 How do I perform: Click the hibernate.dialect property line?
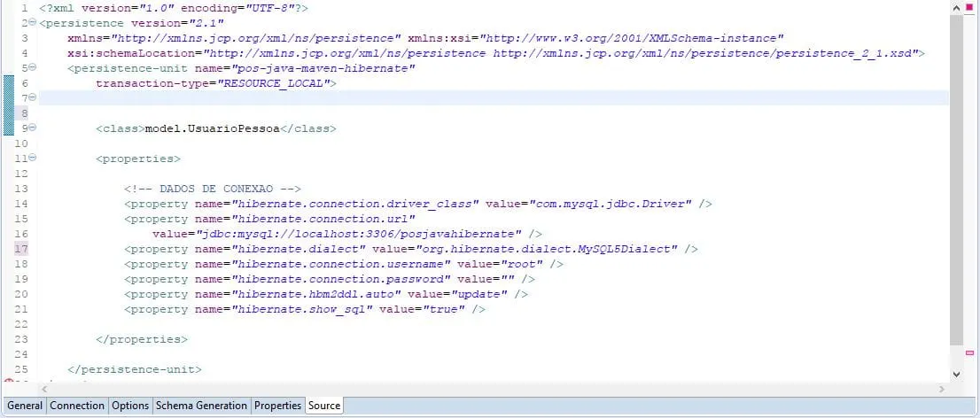[x=410, y=248]
